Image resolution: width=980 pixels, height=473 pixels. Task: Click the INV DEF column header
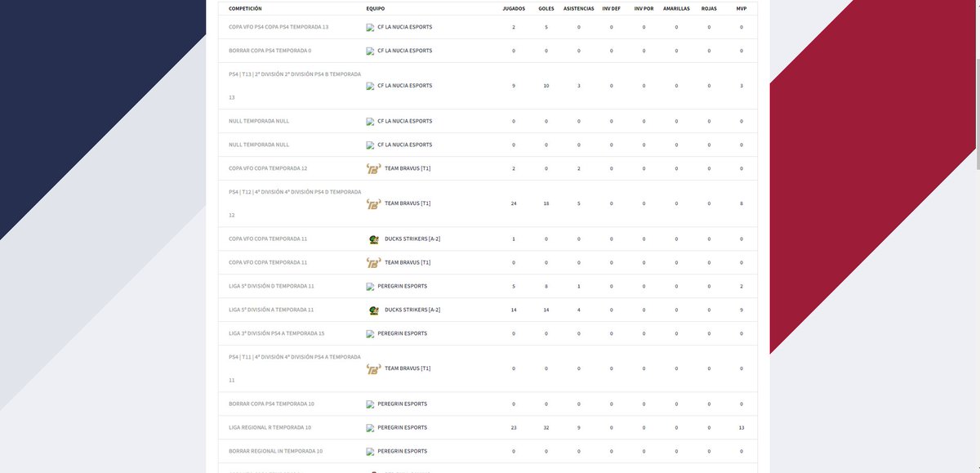pos(611,8)
